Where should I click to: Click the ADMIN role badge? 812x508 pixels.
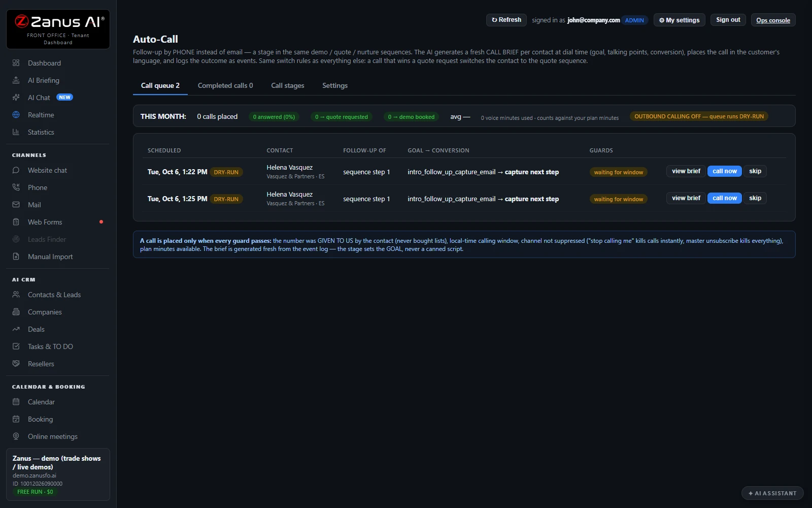[634, 20]
